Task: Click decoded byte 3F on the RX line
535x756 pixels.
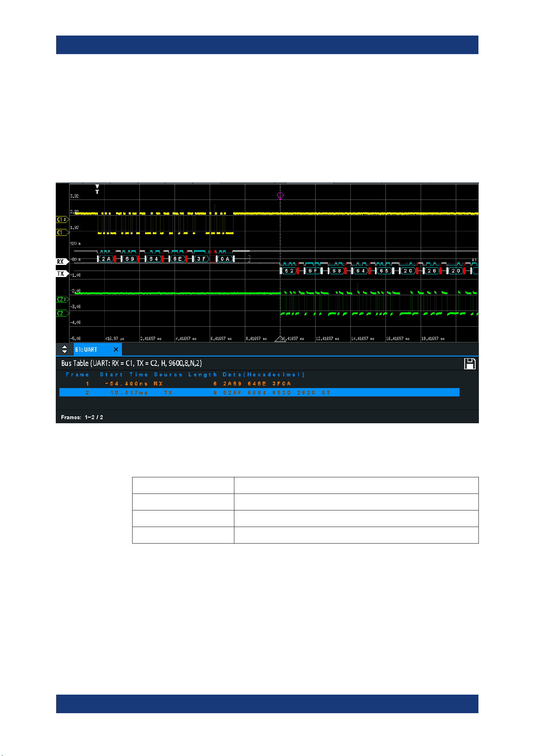Action: (201, 259)
